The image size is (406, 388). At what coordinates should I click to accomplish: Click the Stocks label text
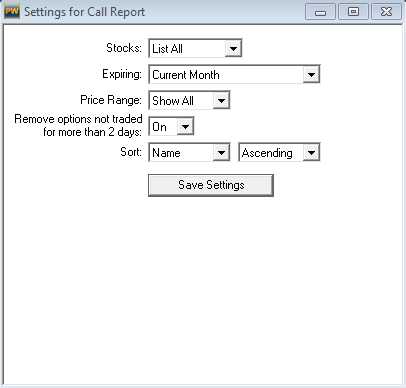[x=124, y=48]
